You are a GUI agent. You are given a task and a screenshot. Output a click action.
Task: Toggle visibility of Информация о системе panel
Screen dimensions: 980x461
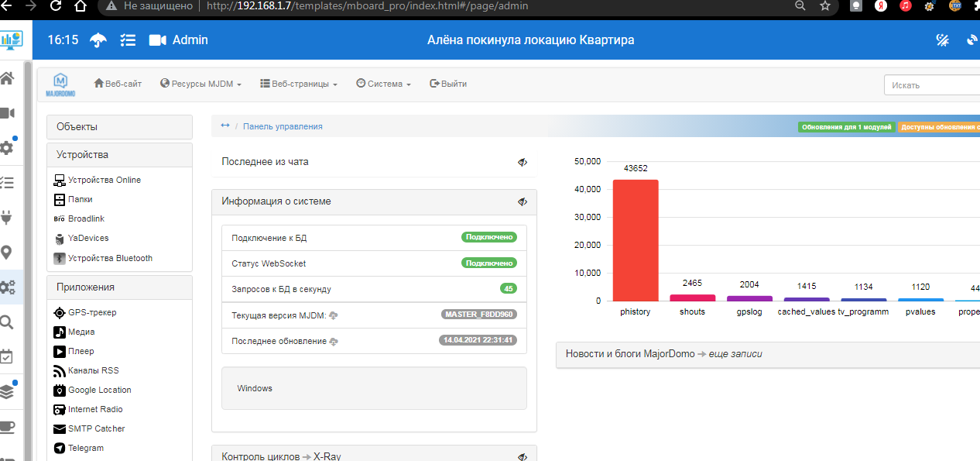[523, 201]
